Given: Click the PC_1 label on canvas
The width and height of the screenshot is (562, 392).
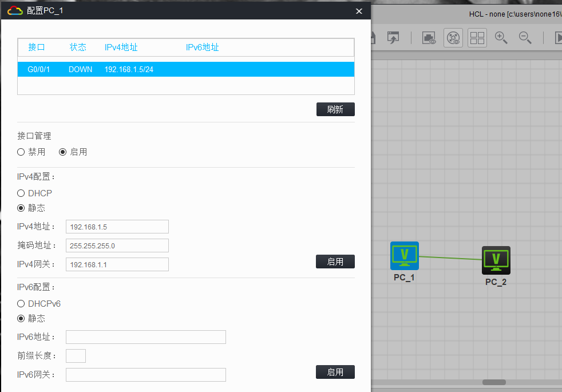Looking at the screenshot, I should point(404,278).
